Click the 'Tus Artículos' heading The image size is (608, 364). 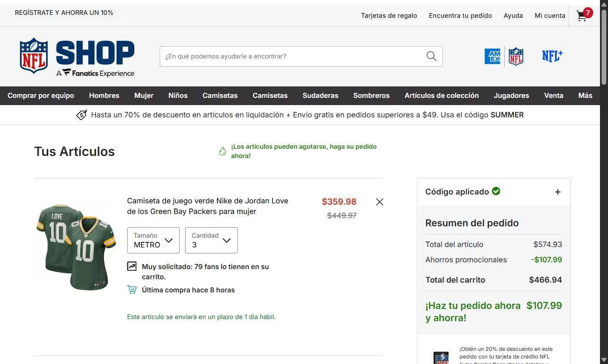click(75, 152)
